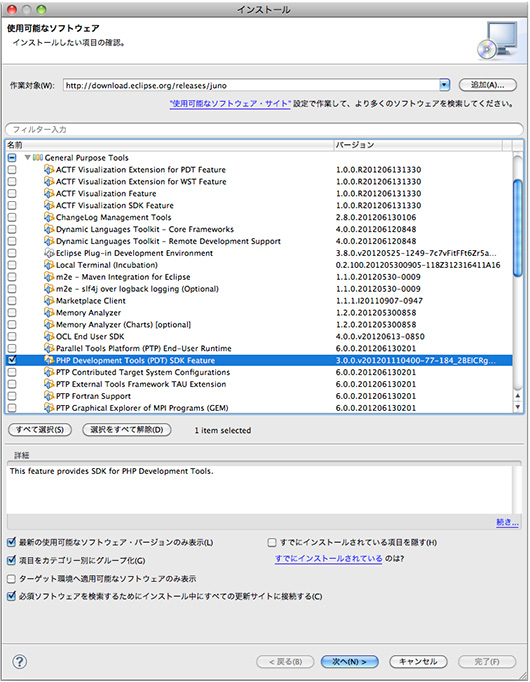
Task: Check the Marketplace Client checkbox
Action: pos(12,301)
